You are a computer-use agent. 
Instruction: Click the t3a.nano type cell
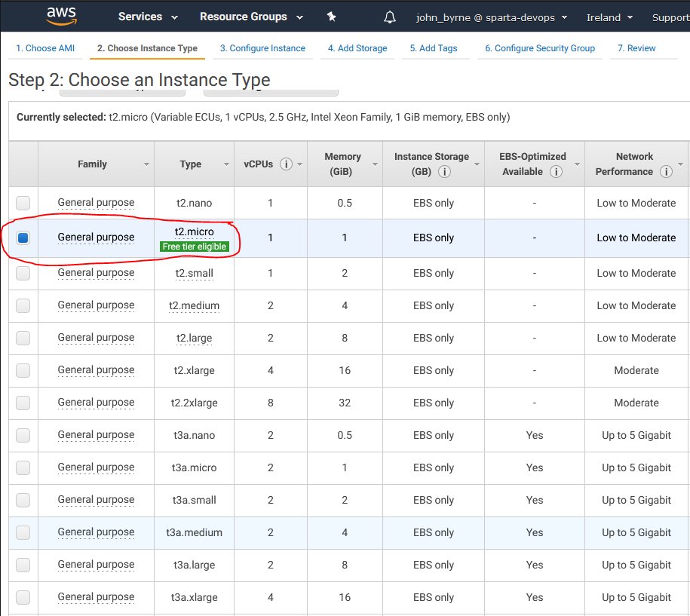point(194,435)
